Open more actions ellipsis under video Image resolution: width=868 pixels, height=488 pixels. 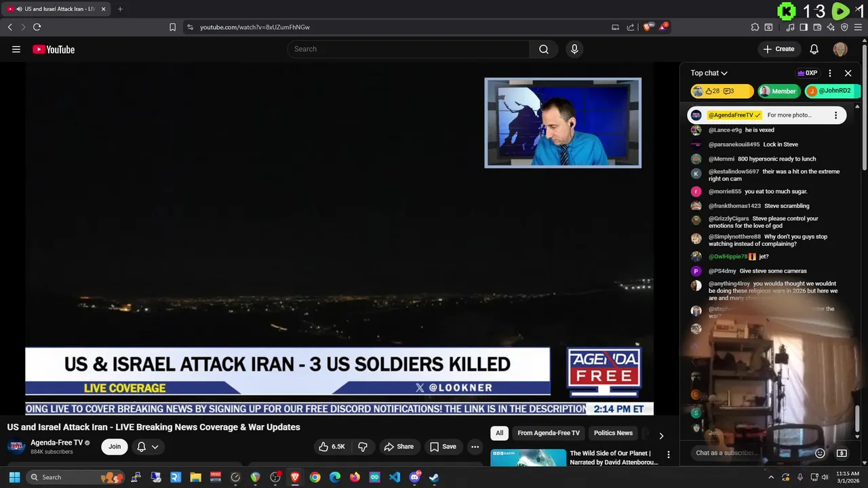(x=475, y=447)
